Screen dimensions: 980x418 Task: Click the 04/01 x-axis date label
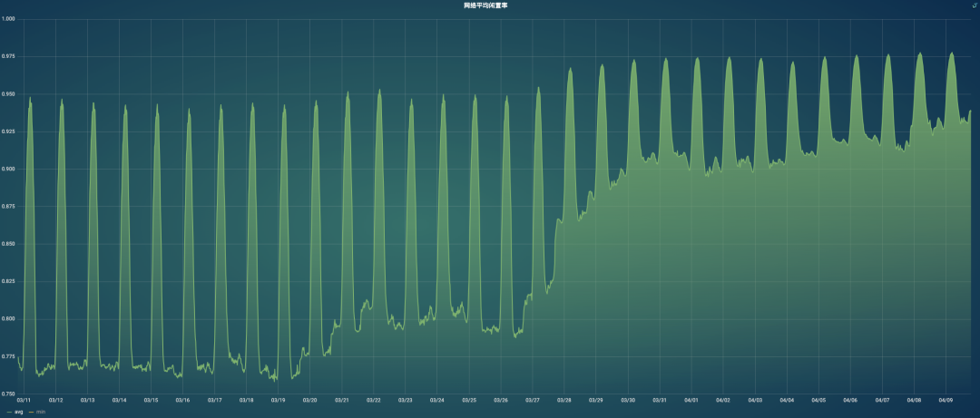[x=691, y=400]
